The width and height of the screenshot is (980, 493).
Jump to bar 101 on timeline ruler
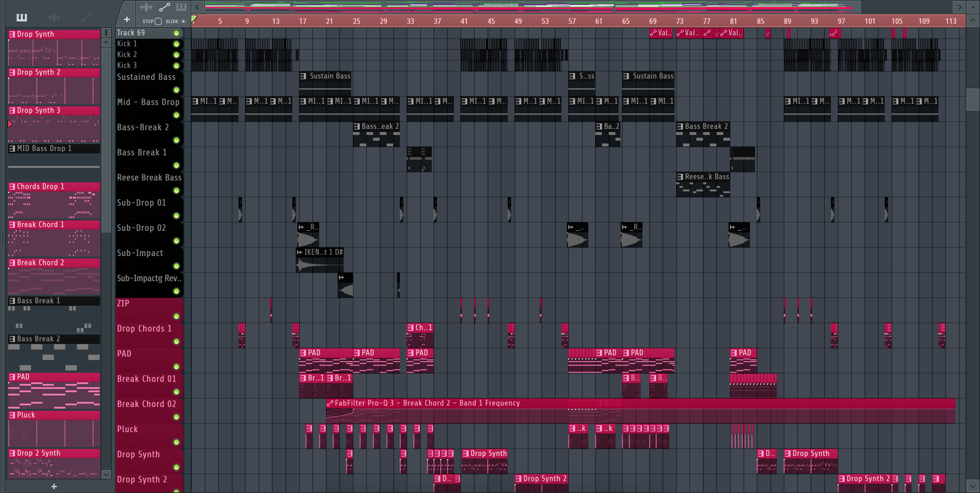(x=870, y=21)
